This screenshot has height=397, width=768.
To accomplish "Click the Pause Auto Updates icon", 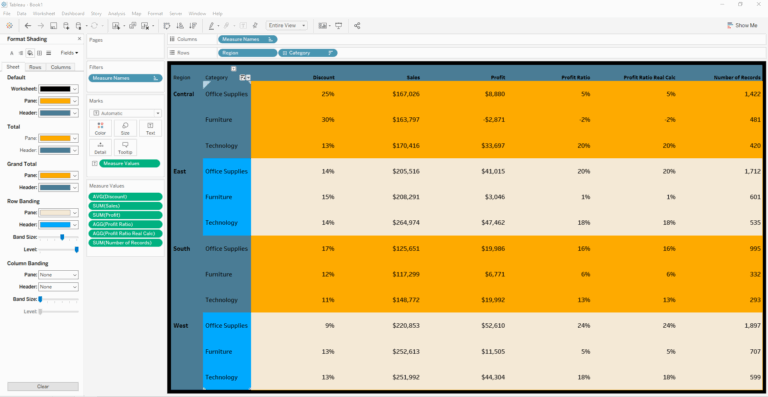I will (78, 25).
